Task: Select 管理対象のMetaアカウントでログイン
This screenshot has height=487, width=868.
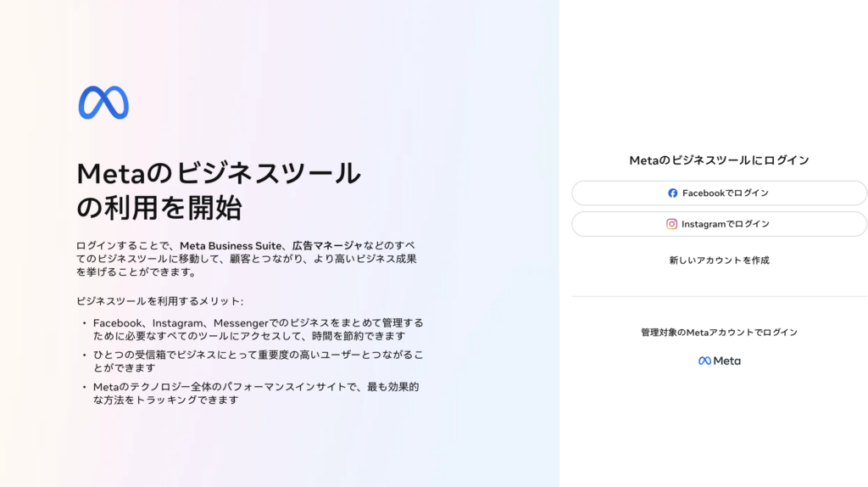Action: point(719,333)
